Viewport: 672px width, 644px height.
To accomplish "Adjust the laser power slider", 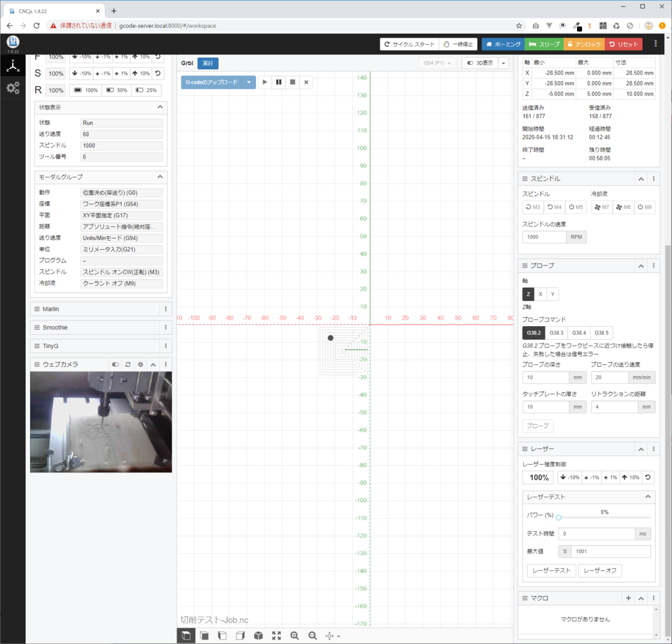I will point(559,517).
